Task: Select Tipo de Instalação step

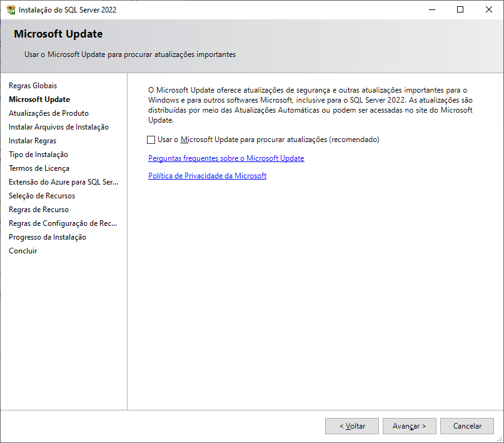Action: (x=38, y=155)
